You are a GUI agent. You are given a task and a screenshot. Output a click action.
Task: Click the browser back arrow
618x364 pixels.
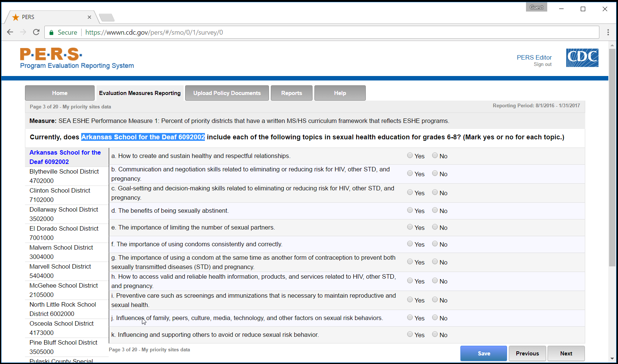[10, 32]
